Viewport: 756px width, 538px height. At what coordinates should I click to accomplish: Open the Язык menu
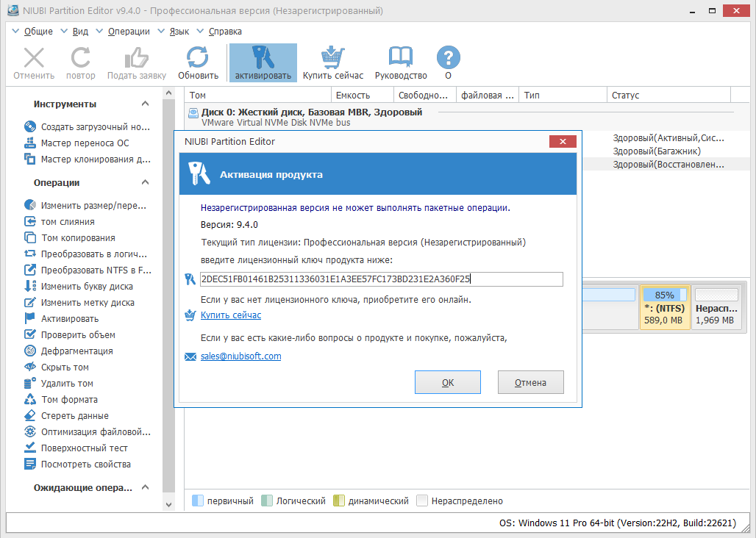(179, 32)
